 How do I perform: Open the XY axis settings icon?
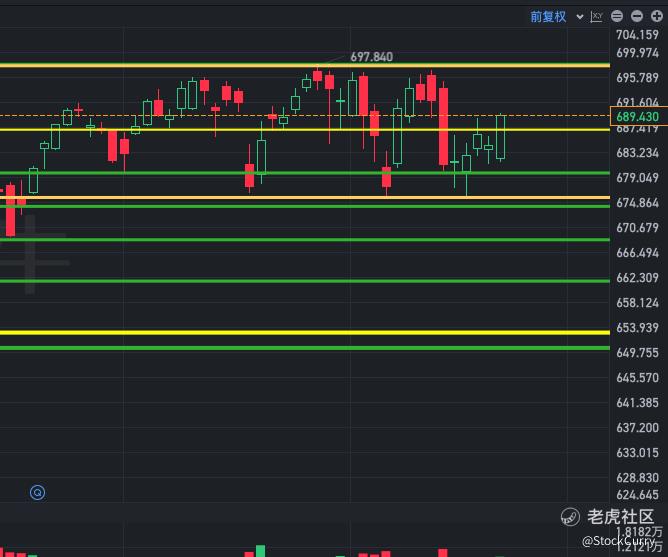596,17
